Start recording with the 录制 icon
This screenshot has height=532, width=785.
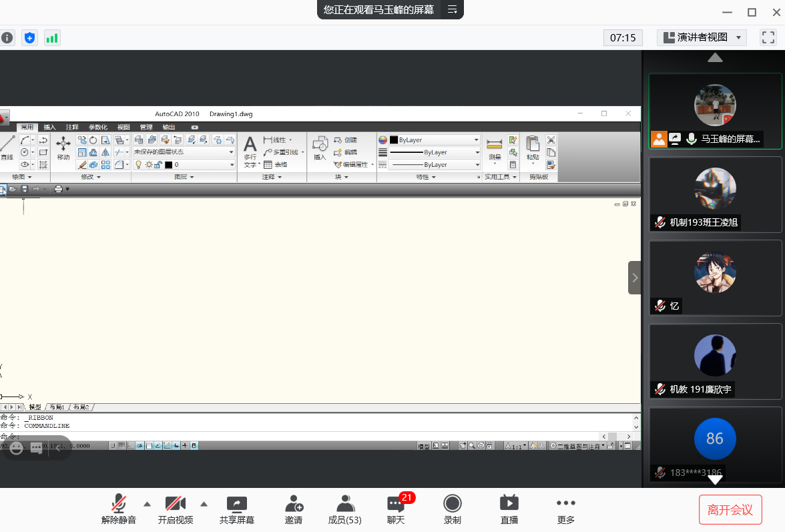453,510
